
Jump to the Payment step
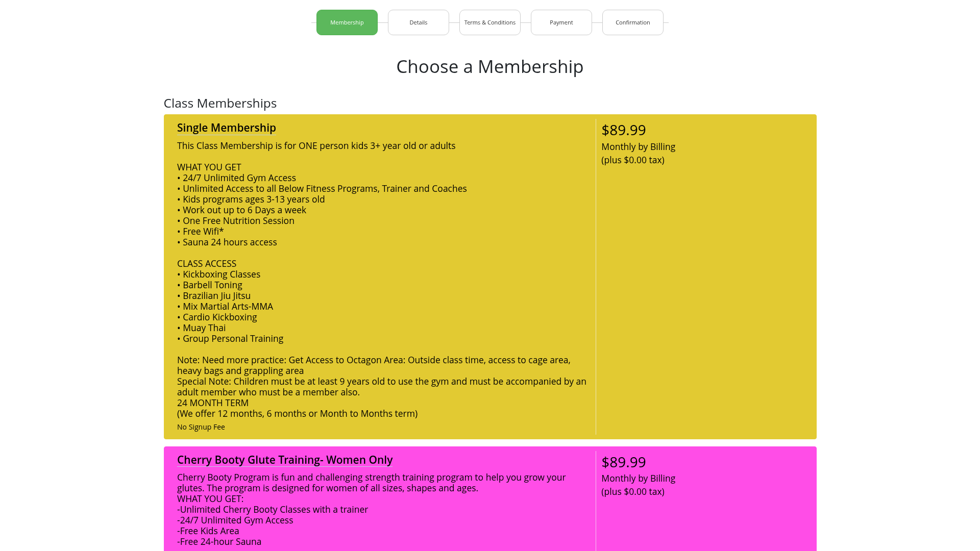(561, 22)
